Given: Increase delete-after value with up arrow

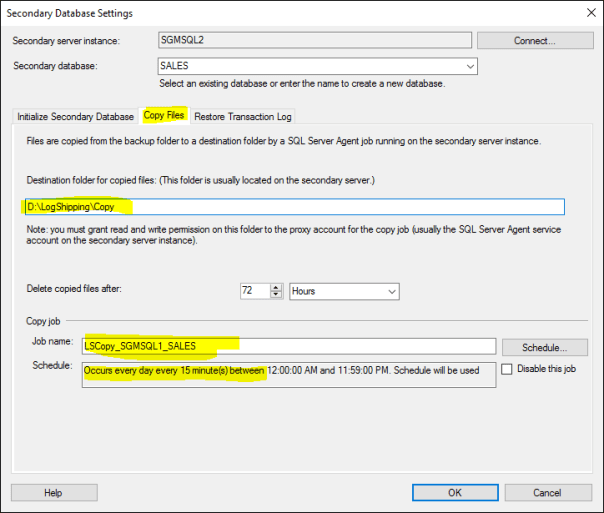Looking at the screenshot, I should point(276,287).
